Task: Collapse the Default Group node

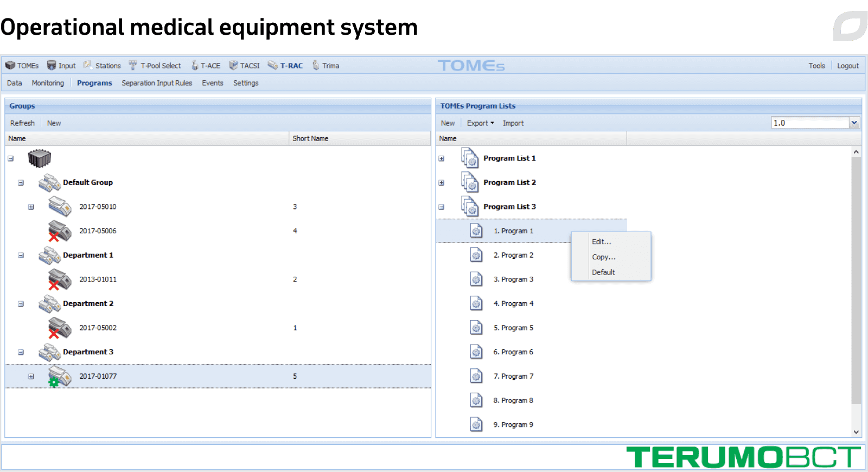Action: pyautogui.click(x=21, y=183)
